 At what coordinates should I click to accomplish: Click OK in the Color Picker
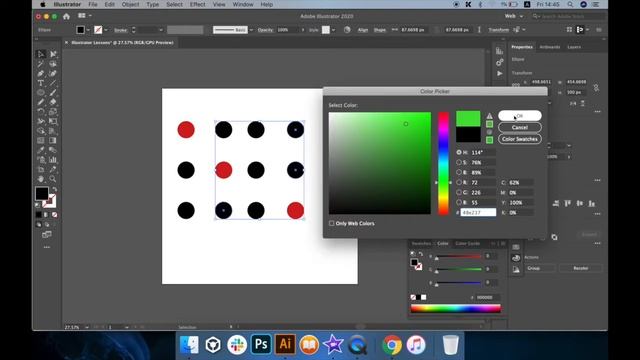520,116
